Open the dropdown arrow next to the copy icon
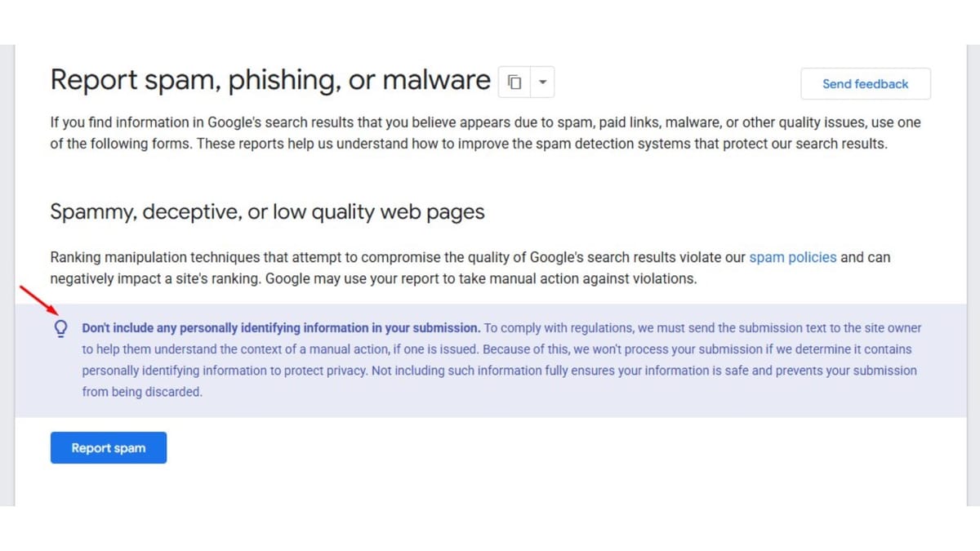 541,82
